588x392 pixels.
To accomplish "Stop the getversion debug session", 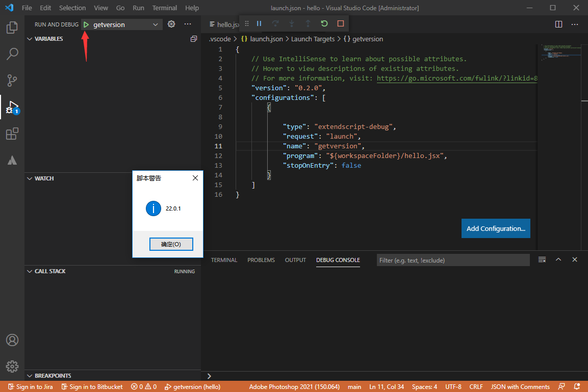I will pos(341,23).
